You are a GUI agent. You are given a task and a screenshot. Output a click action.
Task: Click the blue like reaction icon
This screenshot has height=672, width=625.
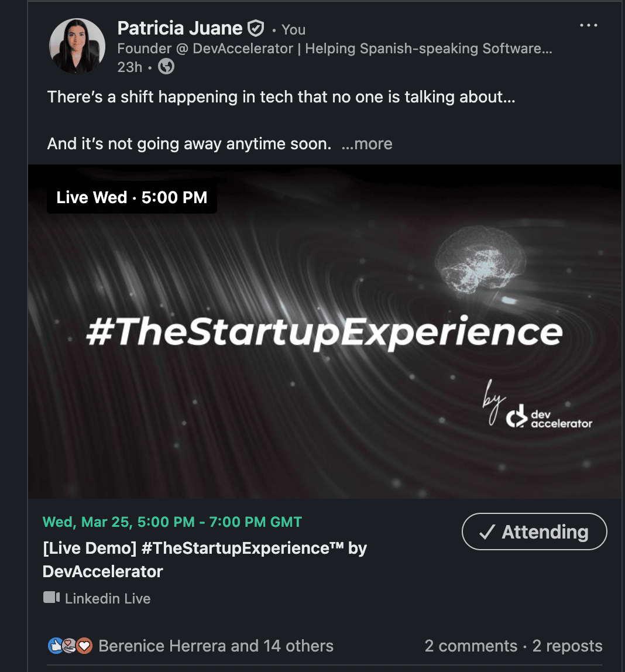[x=55, y=646]
